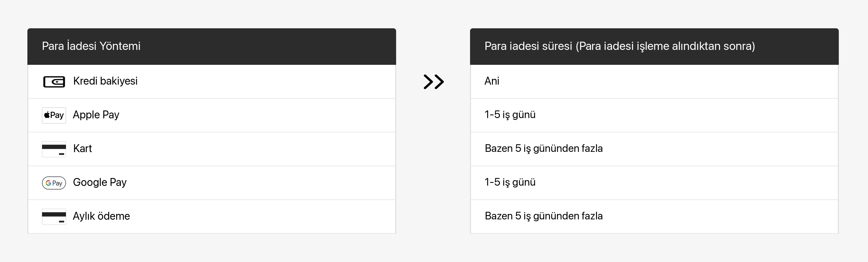This screenshot has width=868, height=262.
Task: Select the Kredi bakiyesi label
Action: 105,81
